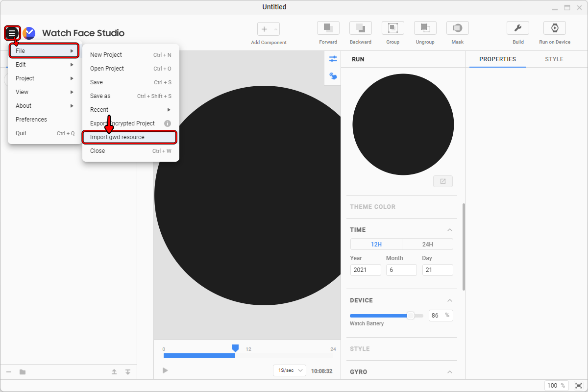This screenshot has height=392, width=588.
Task: Edit battery percent field 86
Action: [x=441, y=316]
